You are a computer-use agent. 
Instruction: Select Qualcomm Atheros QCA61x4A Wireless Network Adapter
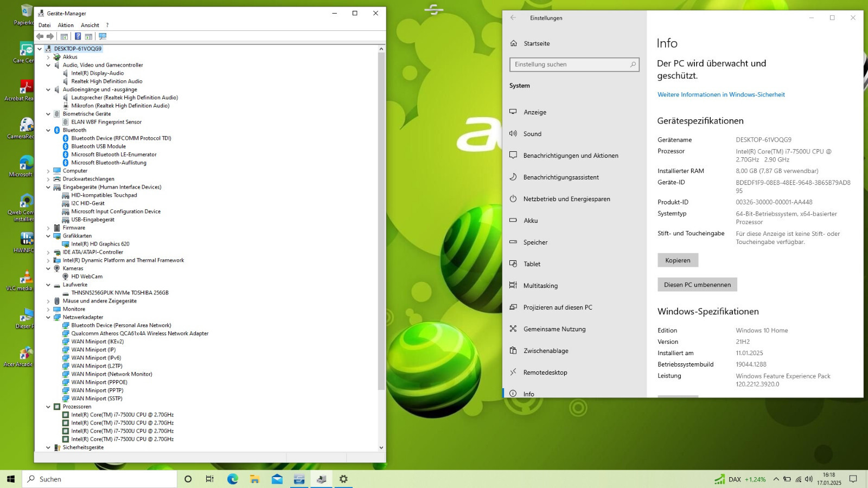(139, 333)
